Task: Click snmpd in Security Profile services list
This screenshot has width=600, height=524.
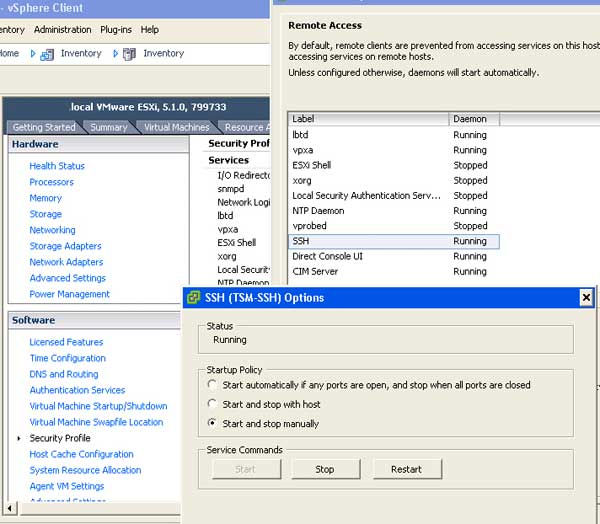Action: [231, 189]
